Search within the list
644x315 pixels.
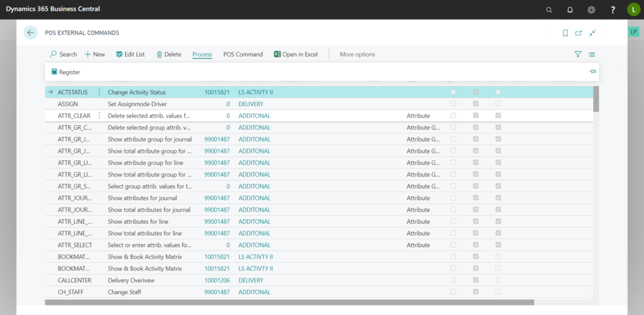tap(64, 54)
